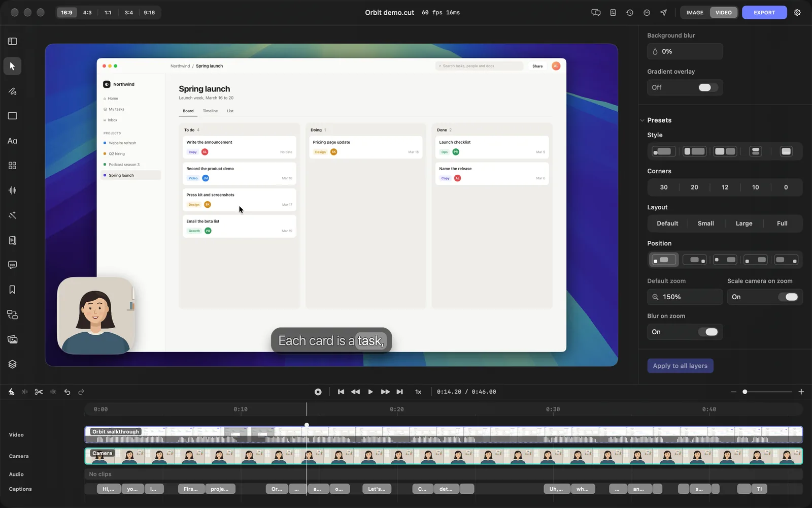Open the speedometer performance icon

pos(647,13)
